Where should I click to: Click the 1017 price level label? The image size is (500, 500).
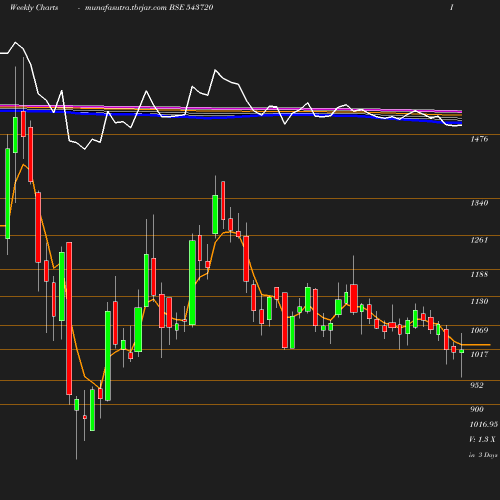479,354
